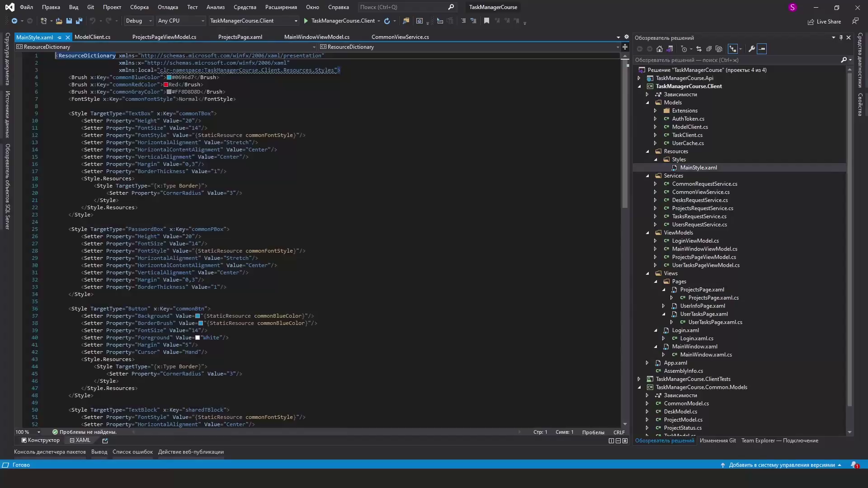The width and height of the screenshot is (868, 488).
Task: Click Добавить в систему управления версиями
Action: [781, 465]
